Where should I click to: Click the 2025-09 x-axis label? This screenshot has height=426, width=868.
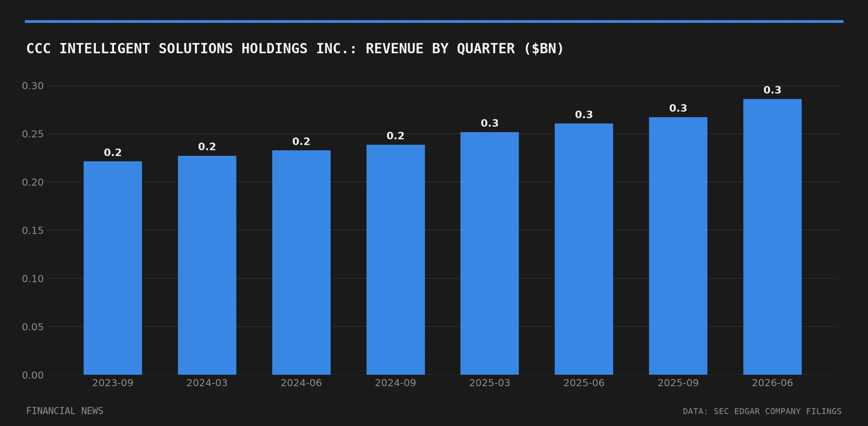(x=678, y=383)
